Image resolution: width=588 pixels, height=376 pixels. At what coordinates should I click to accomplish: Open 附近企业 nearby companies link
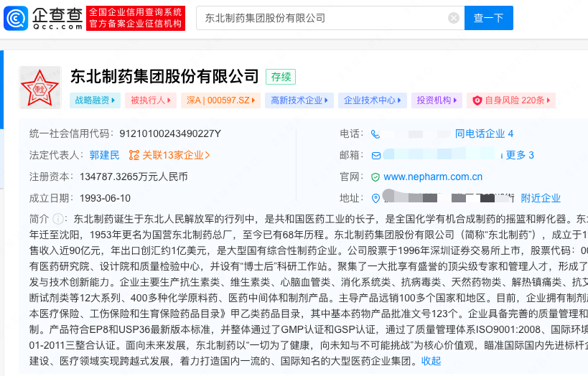coord(541,198)
